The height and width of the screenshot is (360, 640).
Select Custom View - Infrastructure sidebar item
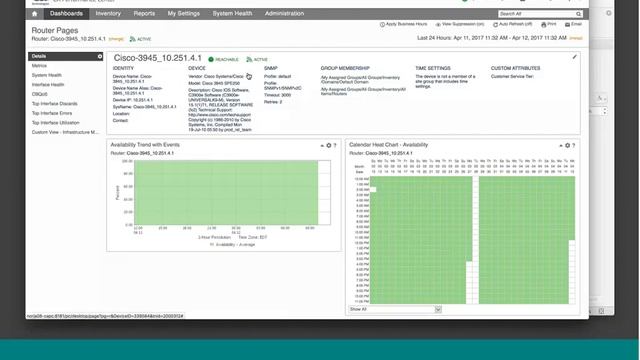[x=65, y=132]
